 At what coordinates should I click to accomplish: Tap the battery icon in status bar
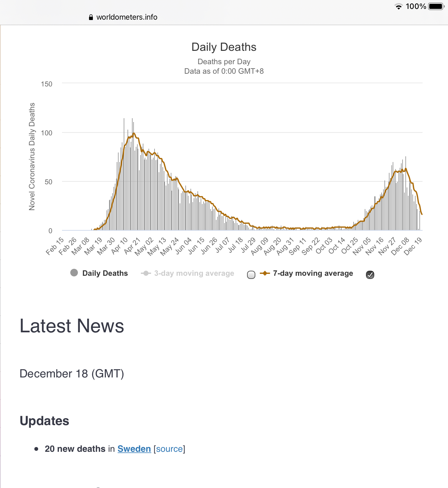coord(436,7)
